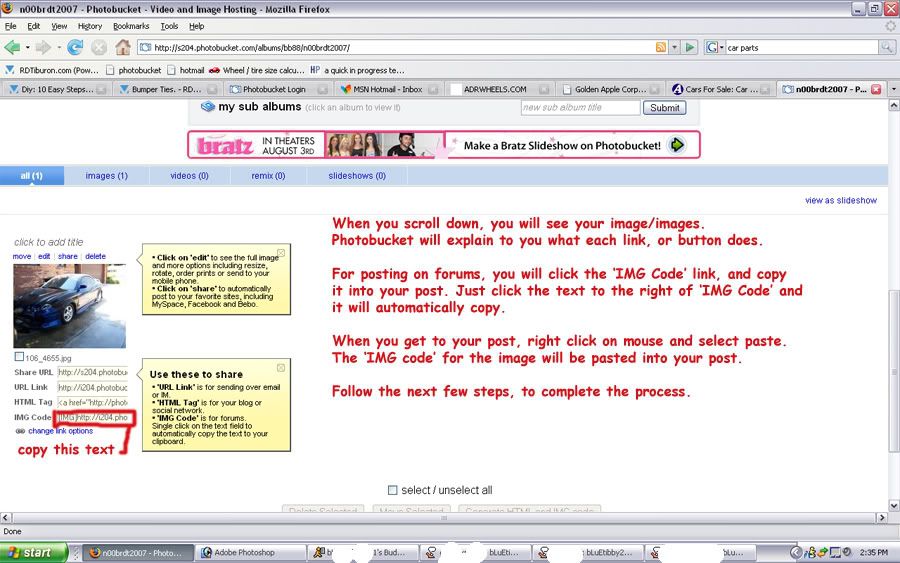Click play arrow on Bratz slideshow banner
Screen dimensions: 900x563
pos(677,145)
